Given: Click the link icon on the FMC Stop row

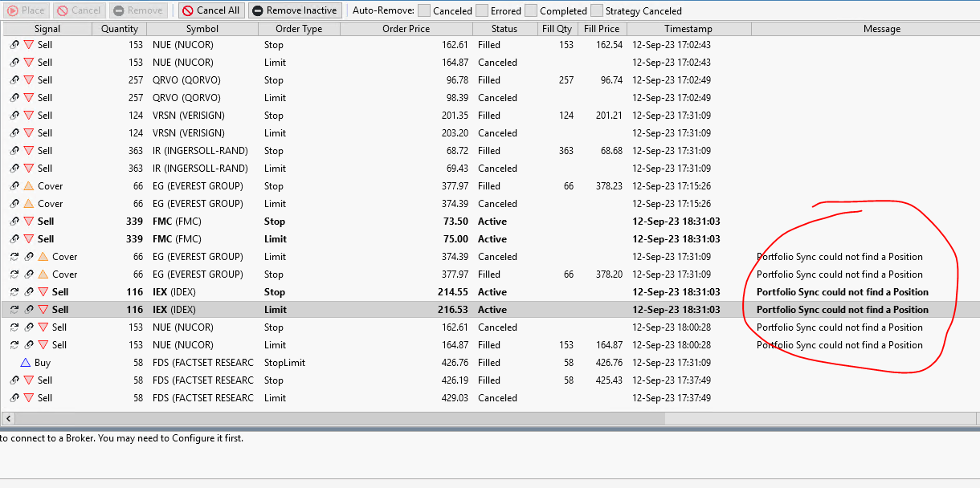Looking at the screenshot, I should [14, 222].
